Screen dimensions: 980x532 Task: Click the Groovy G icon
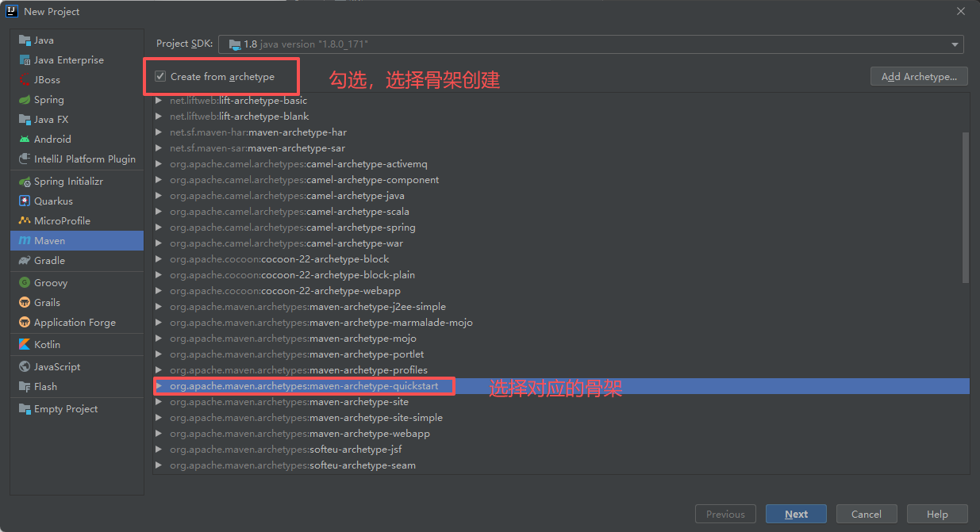(25, 283)
